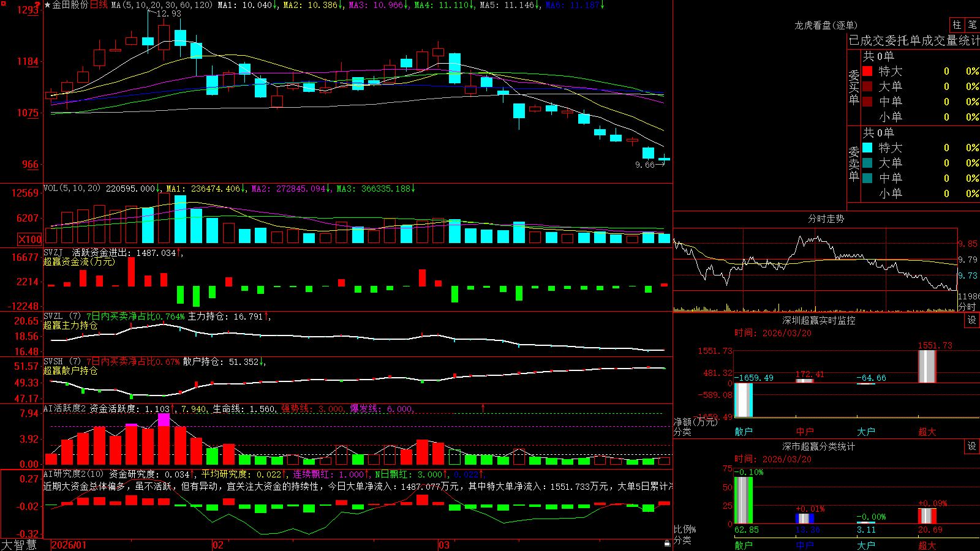Click the MA(5,10,20,30,60,120) indicator label
The height and width of the screenshot is (551, 980).
162,5
